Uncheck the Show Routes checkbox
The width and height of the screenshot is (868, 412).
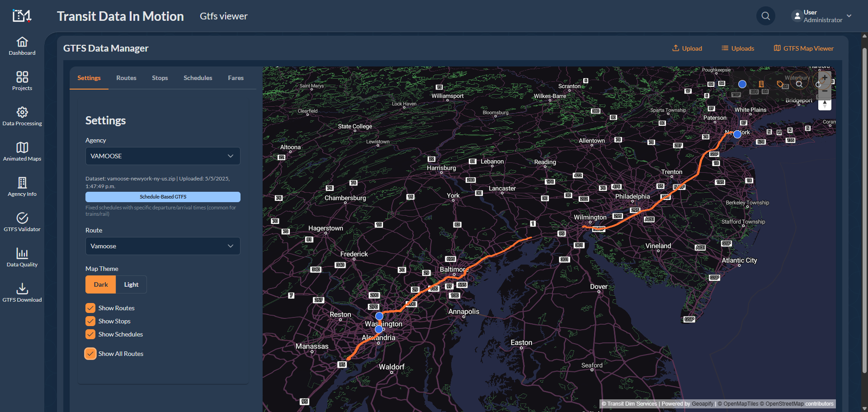click(x=90, y=308)
